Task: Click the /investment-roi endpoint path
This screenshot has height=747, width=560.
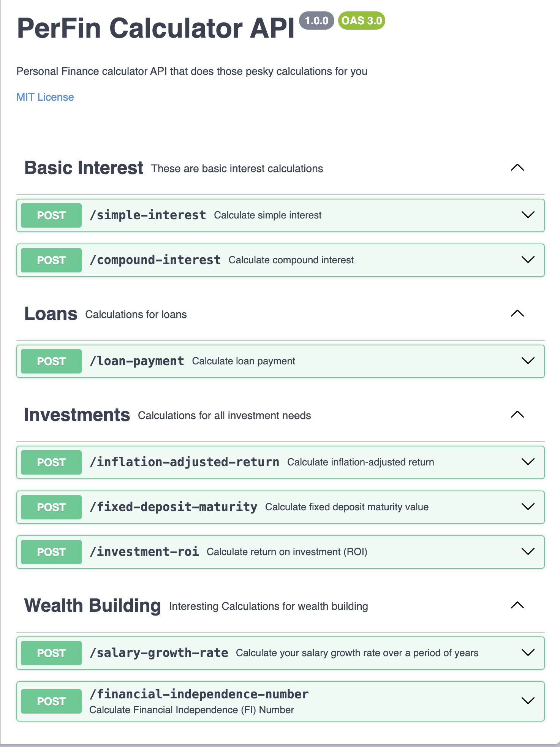Action: tap(144, 552)
